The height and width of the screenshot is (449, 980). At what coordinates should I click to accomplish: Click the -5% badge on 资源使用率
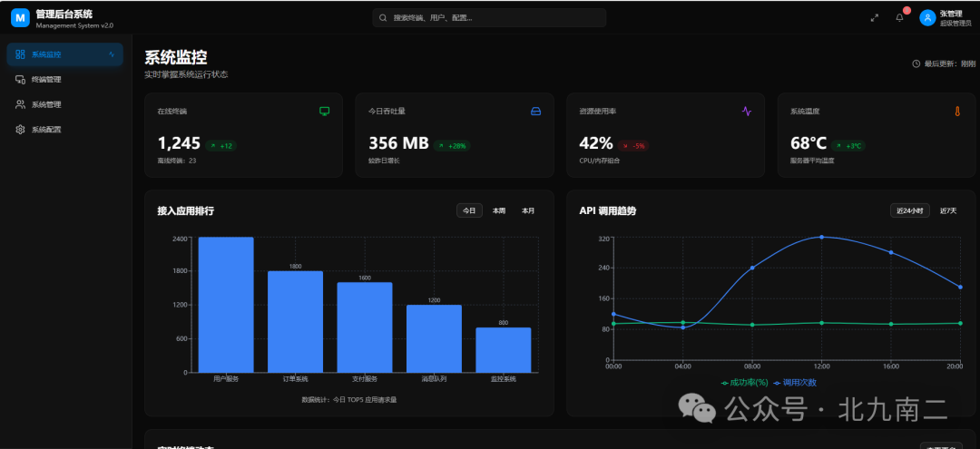[x=633, y=145]
